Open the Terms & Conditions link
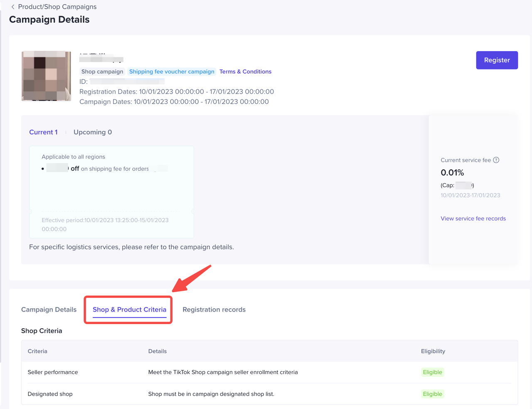The height and width of the screenshot is (409, 532). (245, 72)
